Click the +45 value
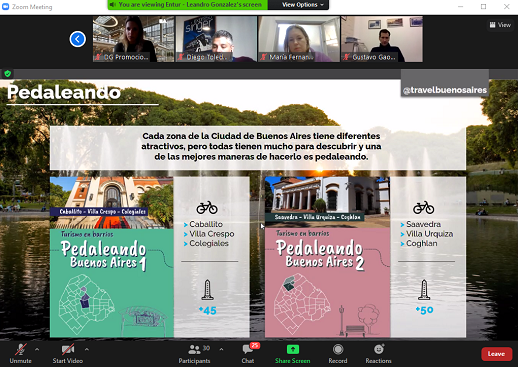This screenshot has width=518, height=367. [x=208, y=311]
